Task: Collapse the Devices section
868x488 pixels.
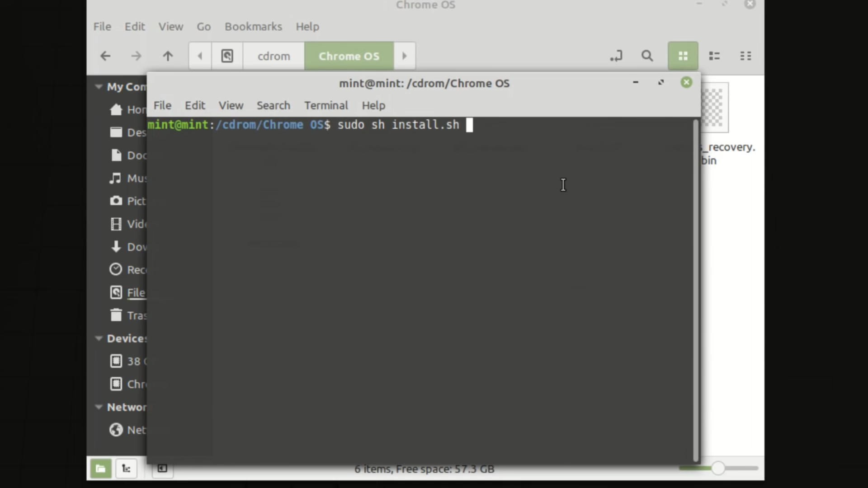Action: click(x=99, y=338)
